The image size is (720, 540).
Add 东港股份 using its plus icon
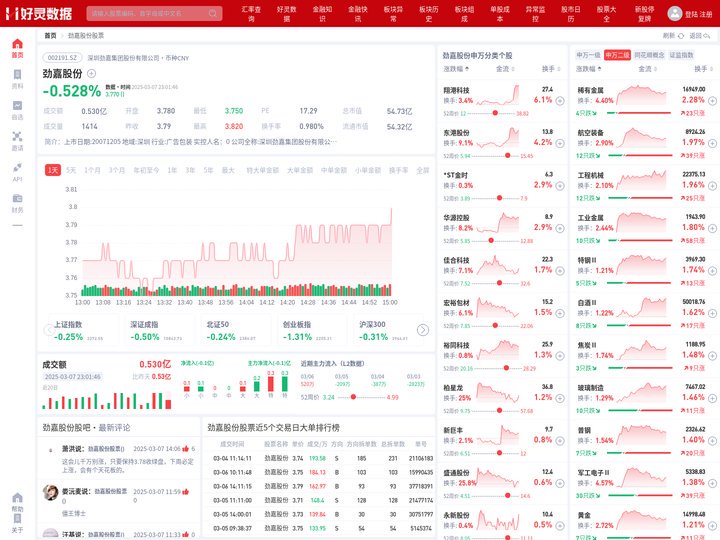click(x=560, y=143)
